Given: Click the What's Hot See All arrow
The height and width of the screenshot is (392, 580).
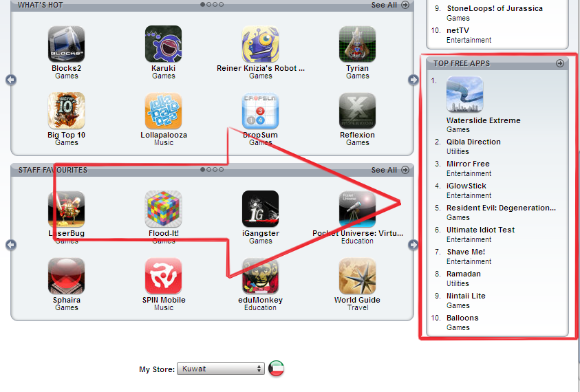Looking at the screenshot, I should tap(405, 5).
